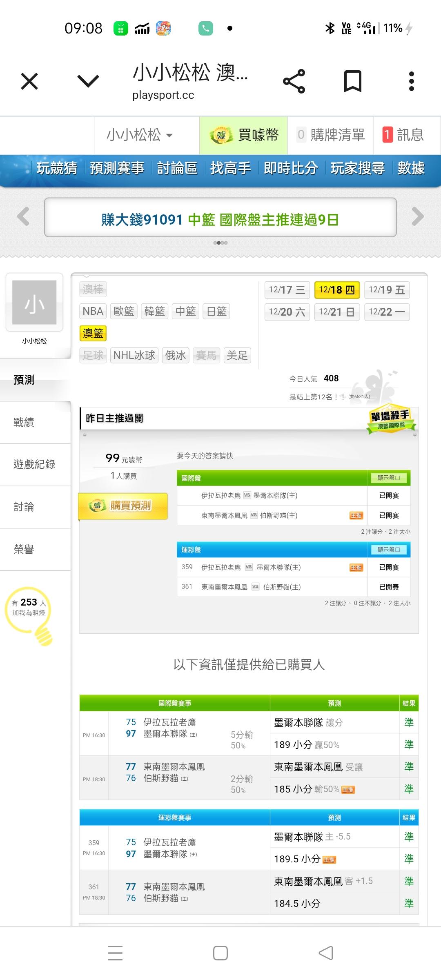This screenshot has height=980, width=441.
Task: Click the 單場殺手 badge icon
Action: tap(391, 419)
